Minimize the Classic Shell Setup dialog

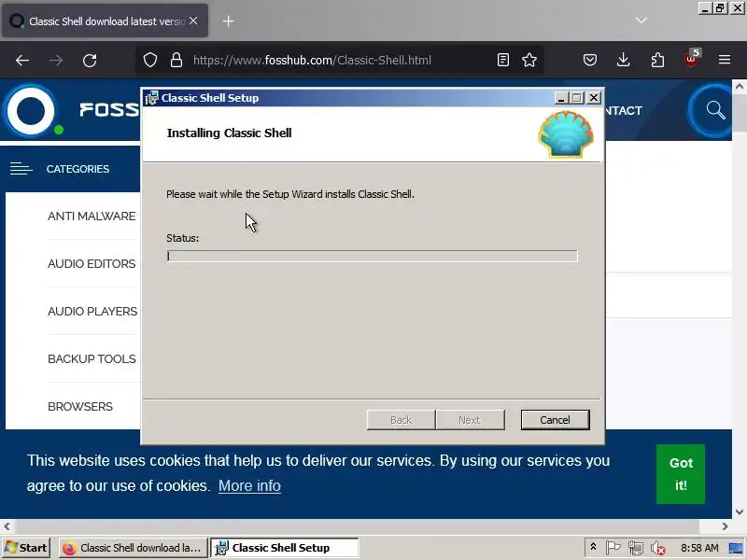[x=561, y=98]
